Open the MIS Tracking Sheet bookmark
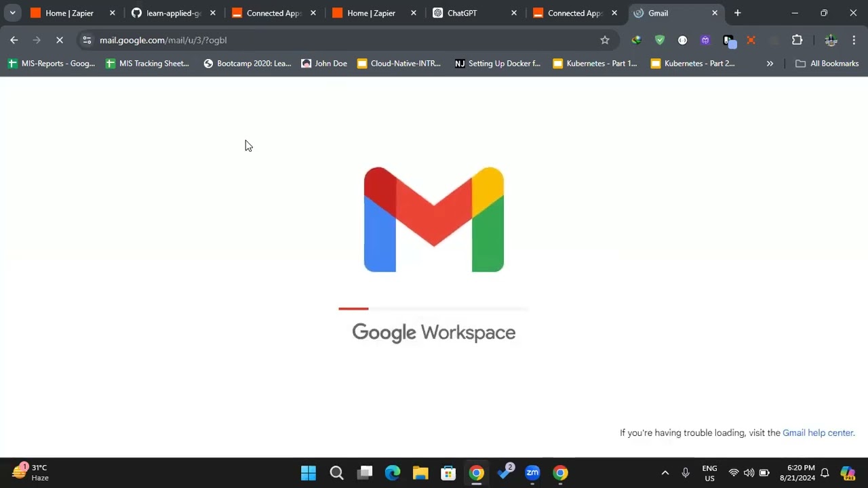The image size is (868, 488). click(147, 64)
